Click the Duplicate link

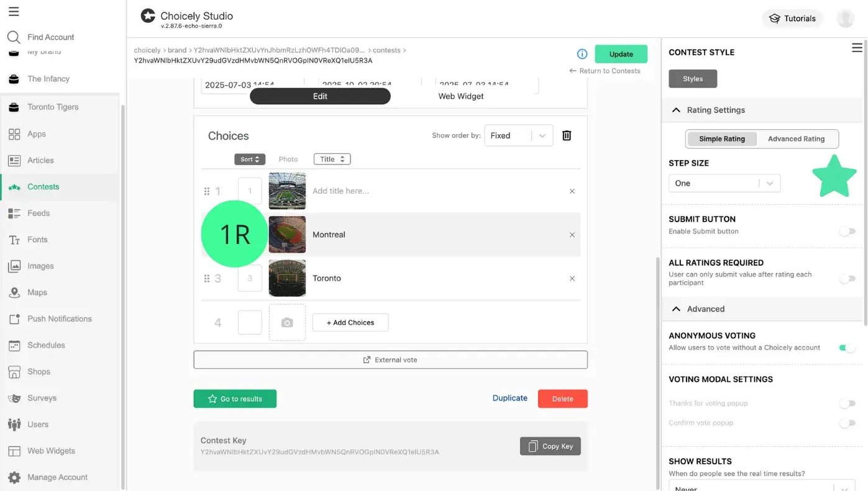pos(510,399)
